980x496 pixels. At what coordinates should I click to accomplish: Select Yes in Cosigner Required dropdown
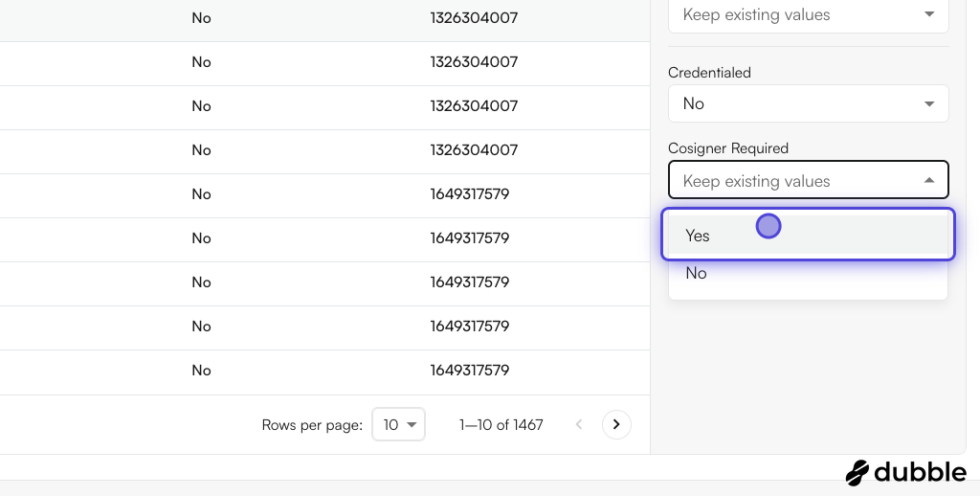coord(808,235)
